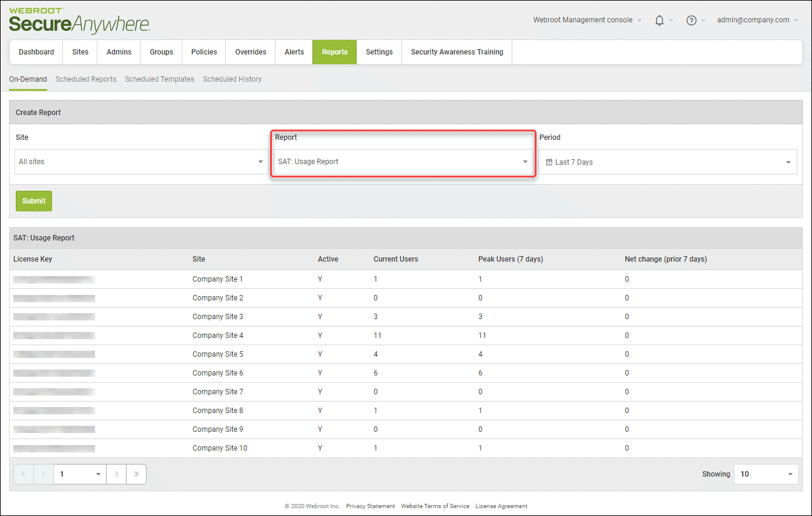Open the Website Terms of Service link
This screenshot has width=812, height=516.
[x=435, y=506]
